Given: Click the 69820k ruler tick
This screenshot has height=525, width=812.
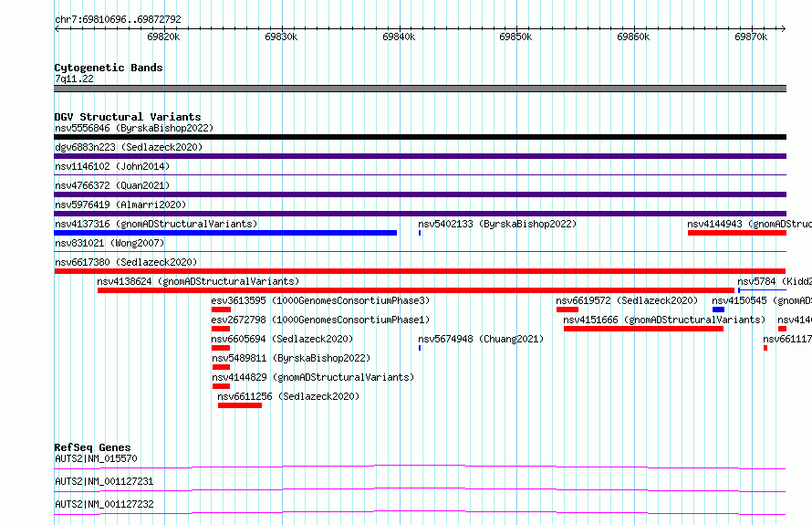Looking at the screenshot, I should 163,37.
